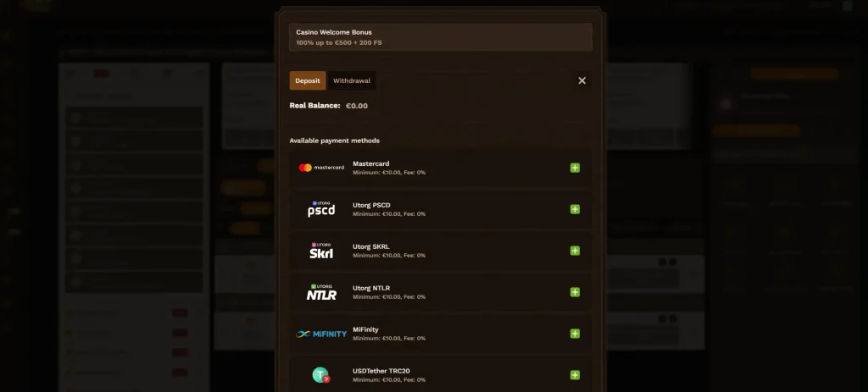The image size is (868, 392).
Task: Click the '100% up to €500 + 200 FS' text
Action: pos(339,42)
